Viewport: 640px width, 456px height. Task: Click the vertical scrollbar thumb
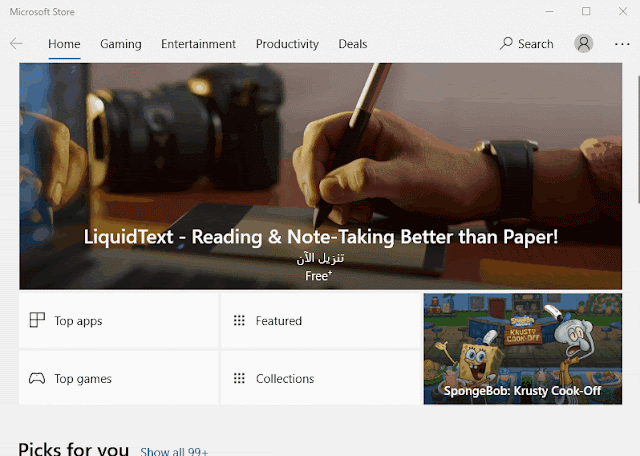(638, 139)
